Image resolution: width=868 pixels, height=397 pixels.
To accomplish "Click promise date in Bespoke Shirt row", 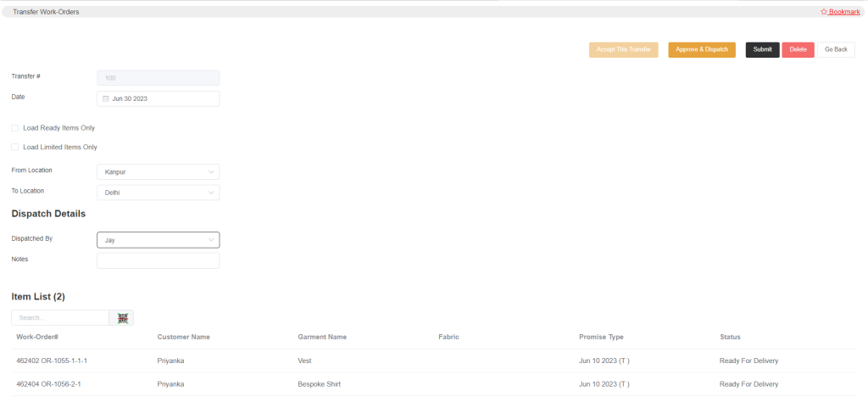I will pyautogui.click(x=604, y=384).
